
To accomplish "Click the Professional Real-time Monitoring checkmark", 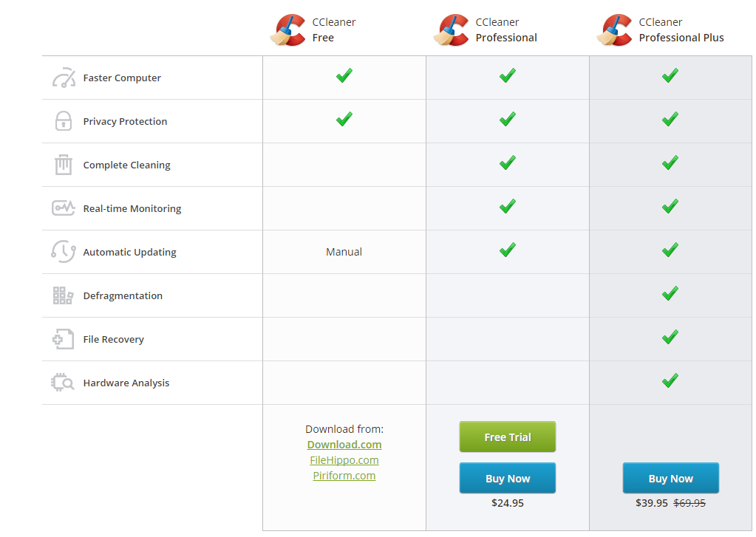I will [x=508, y=207].
